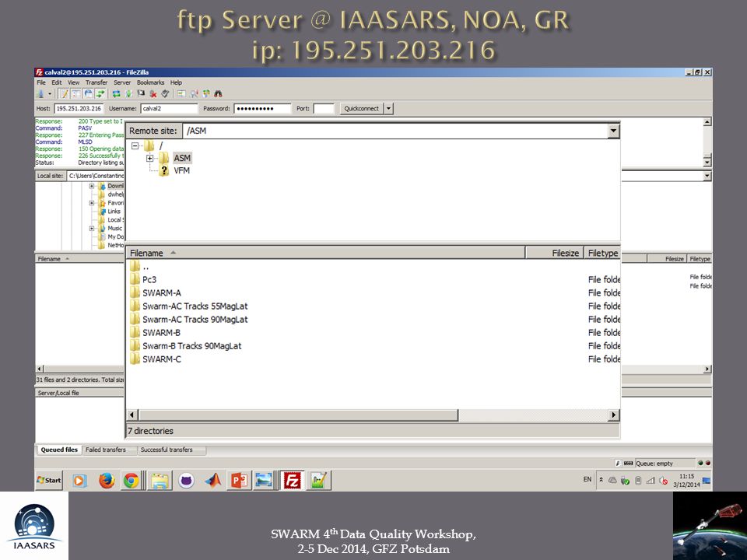
Task: Open MATLAB from the taskbar
Action: click(213, 481)
